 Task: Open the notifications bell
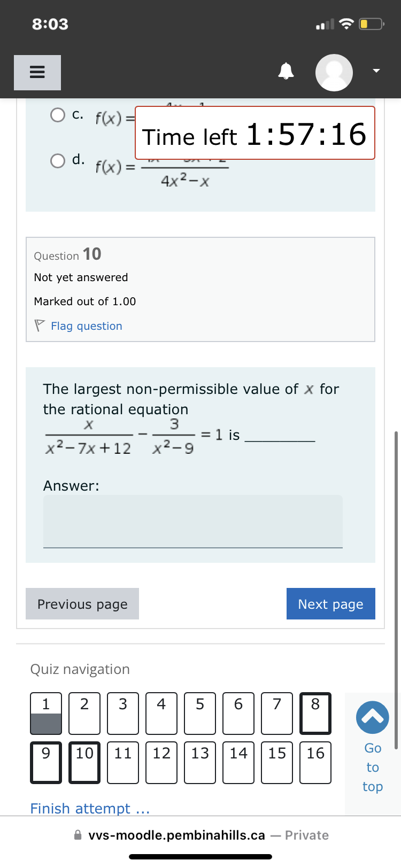tap(286, 71)
